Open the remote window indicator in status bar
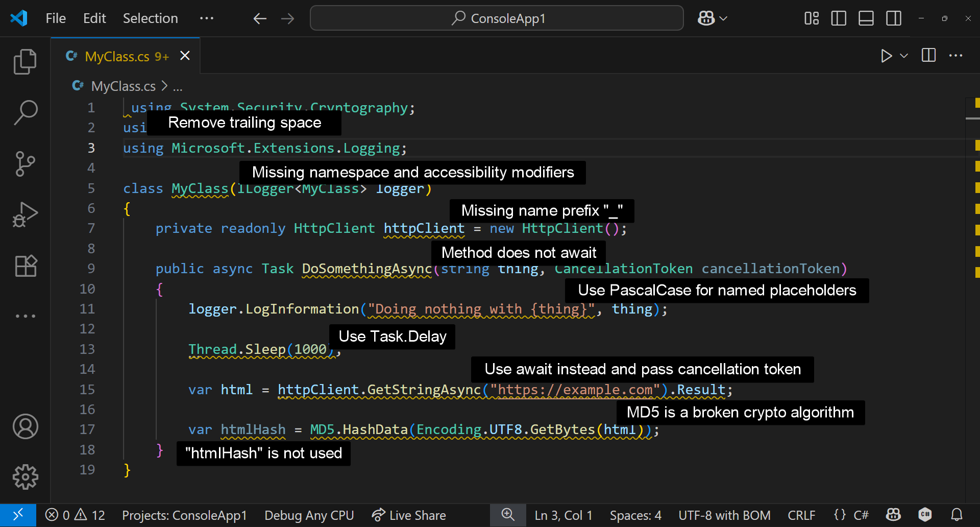980x527 pixels. pos(18,515)
